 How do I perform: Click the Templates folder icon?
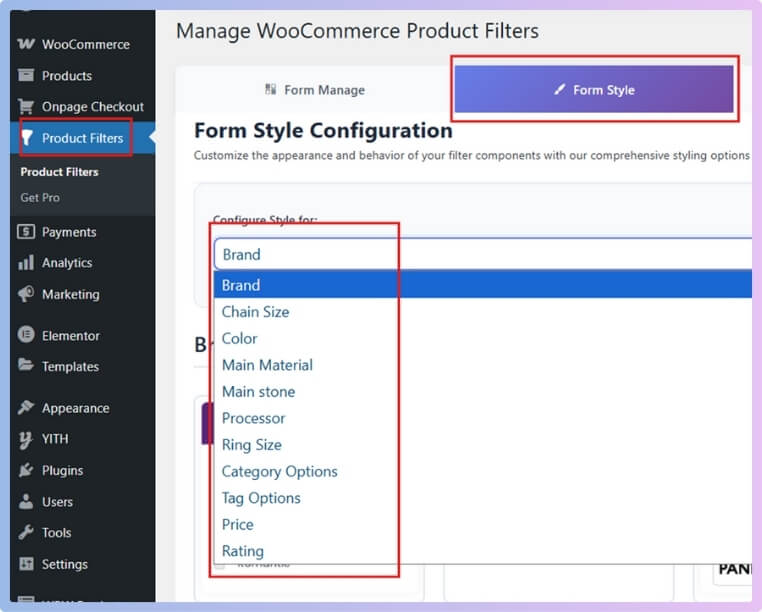point(26,365)
